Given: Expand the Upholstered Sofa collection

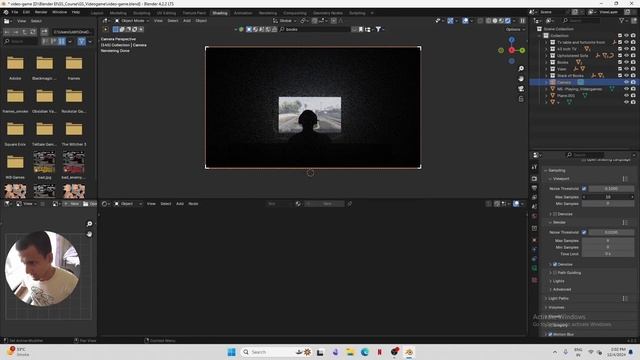Looking at the screenshot, I should click(546, 56).
